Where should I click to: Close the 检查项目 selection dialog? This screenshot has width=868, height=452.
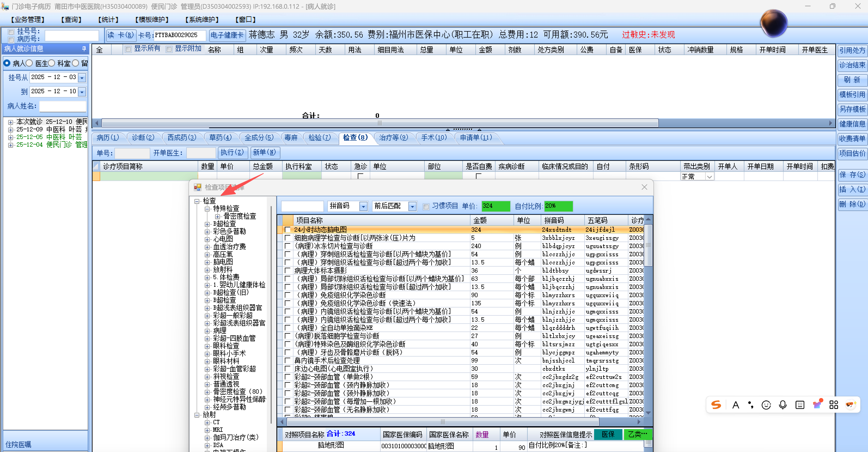click(644, 187)
